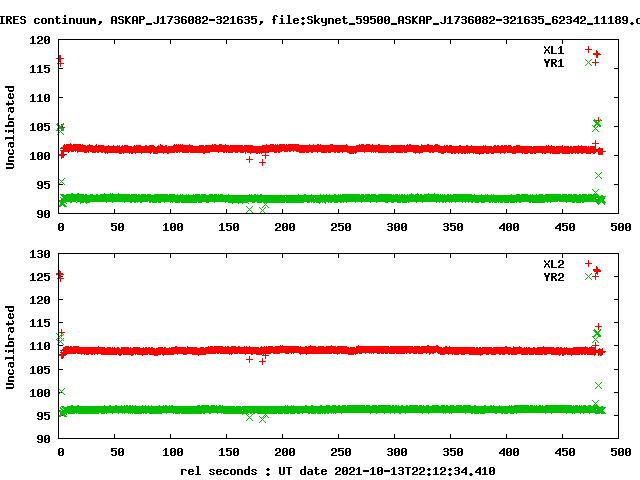The width and height of the screenshot is (640, 480).
Task: Click the plot title text at top
Action: (320, 20)
